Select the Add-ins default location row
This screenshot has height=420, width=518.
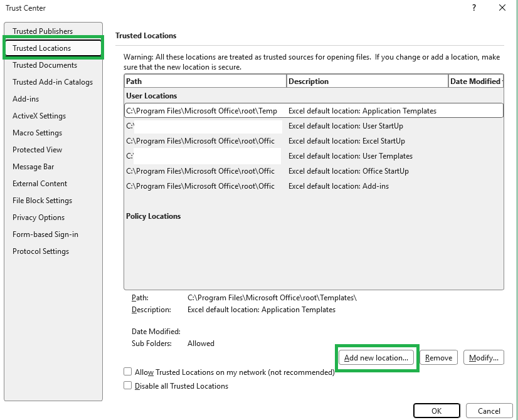click(x=314, y=186)
